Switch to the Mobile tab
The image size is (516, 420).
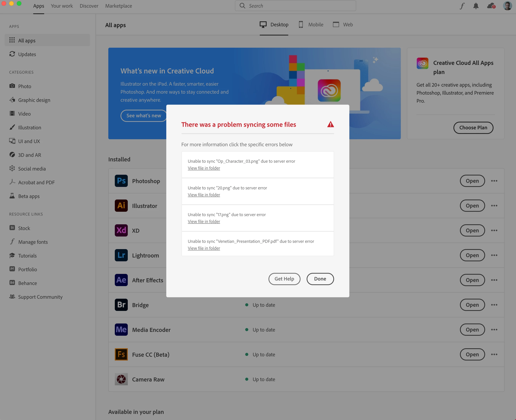(311, 24)
